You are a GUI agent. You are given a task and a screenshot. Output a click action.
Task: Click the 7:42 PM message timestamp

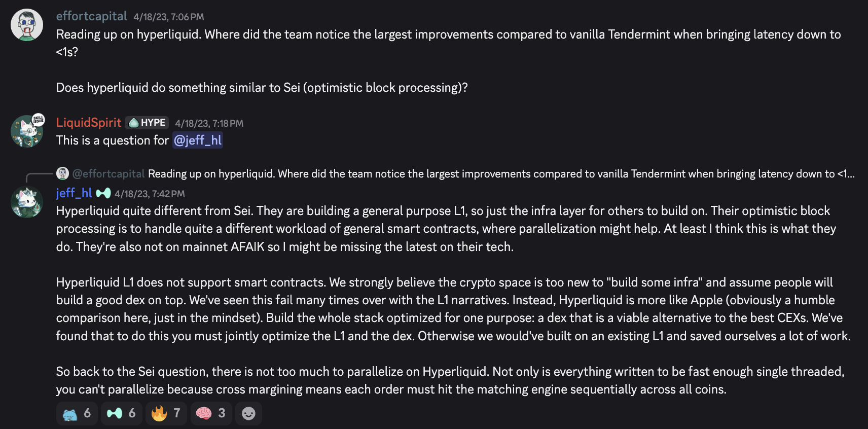[x=150, y=194]
